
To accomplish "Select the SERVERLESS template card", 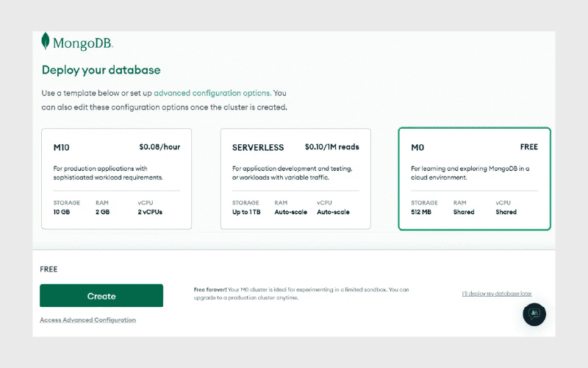I will click(295, 179).
